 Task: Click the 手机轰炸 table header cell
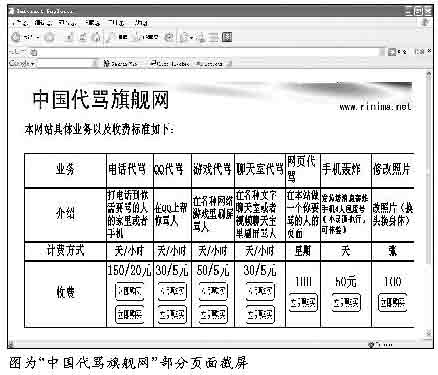(x=346, y=170)
